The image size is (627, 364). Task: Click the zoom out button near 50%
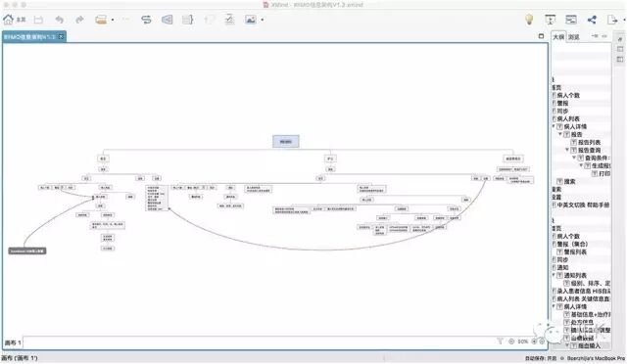[x=511, y=341]
